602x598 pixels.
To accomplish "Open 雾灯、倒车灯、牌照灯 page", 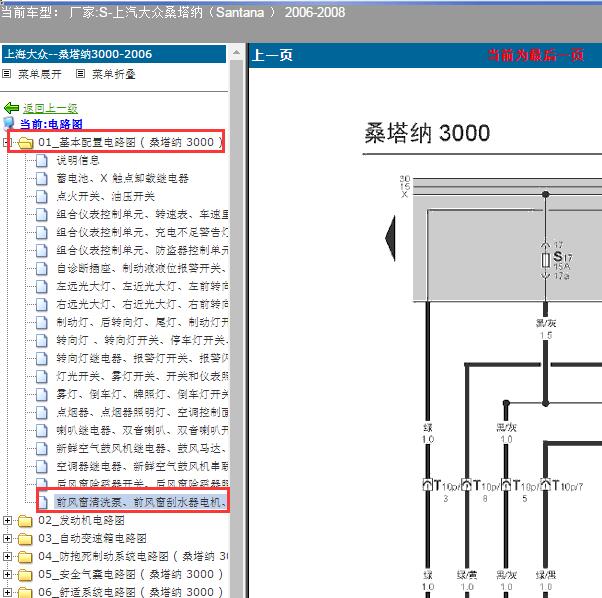I will click(142, 394).
